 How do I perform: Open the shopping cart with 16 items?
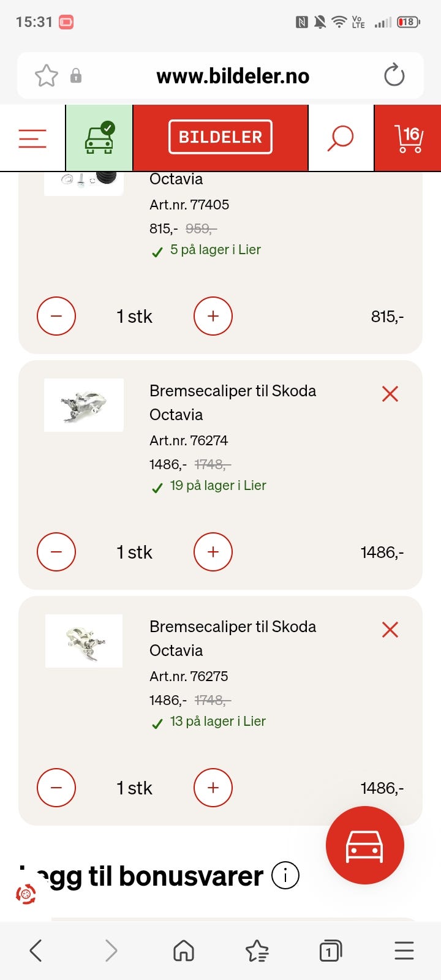pos(409,138)
